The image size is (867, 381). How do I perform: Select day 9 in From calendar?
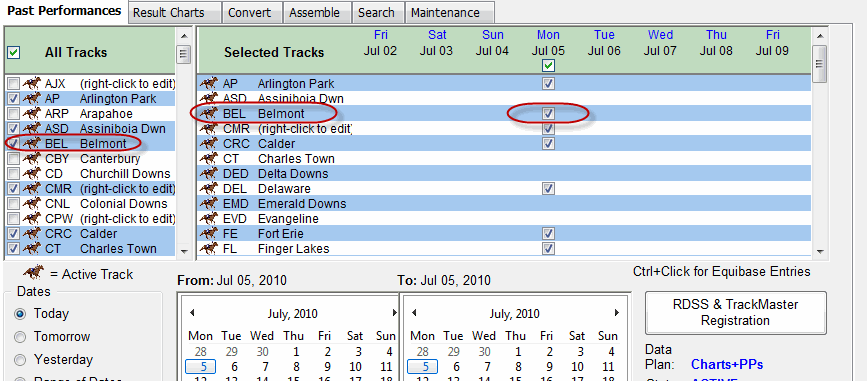pos(327,367)
